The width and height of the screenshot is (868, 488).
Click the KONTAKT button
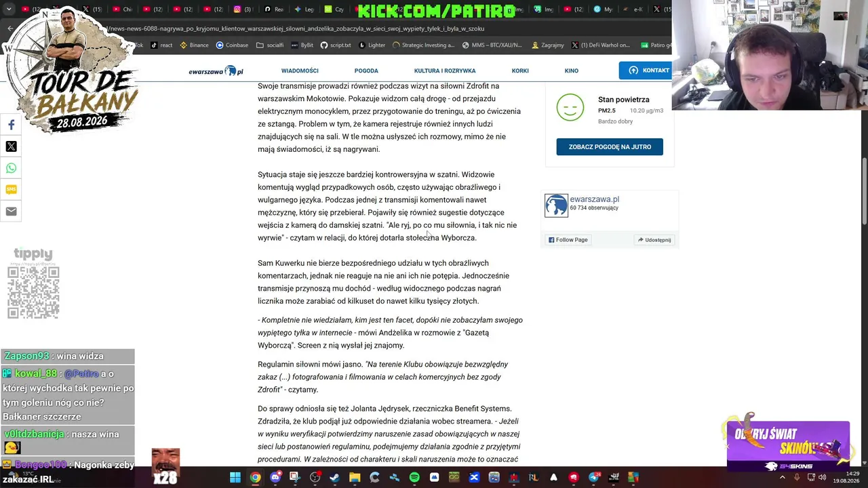click(646, 70)
